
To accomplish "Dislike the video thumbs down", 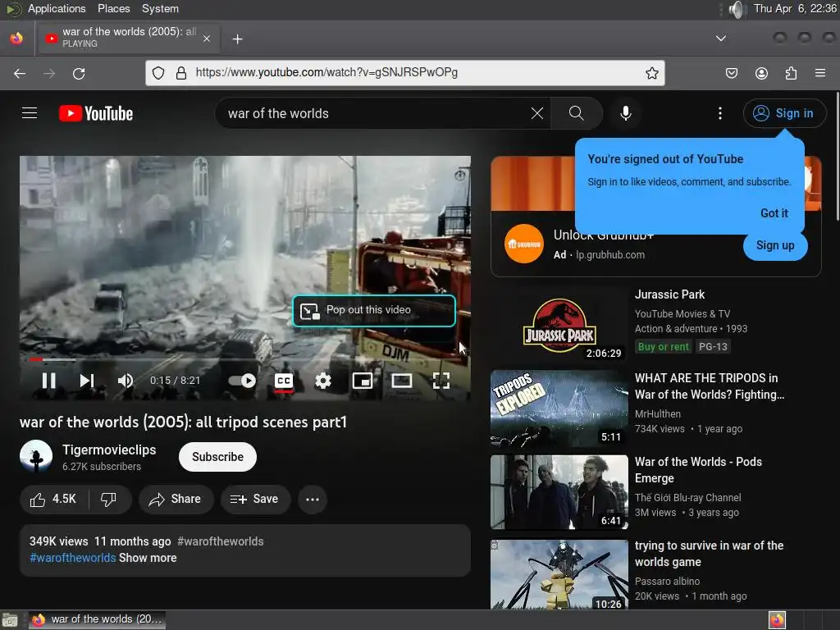I will pyautogui.click(x=109, y=500).
